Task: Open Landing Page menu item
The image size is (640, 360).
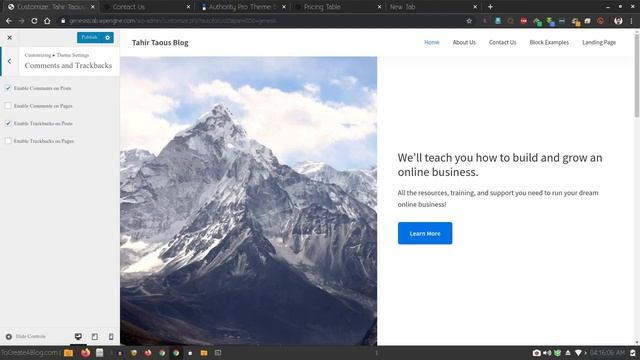Action: [599, 42]
